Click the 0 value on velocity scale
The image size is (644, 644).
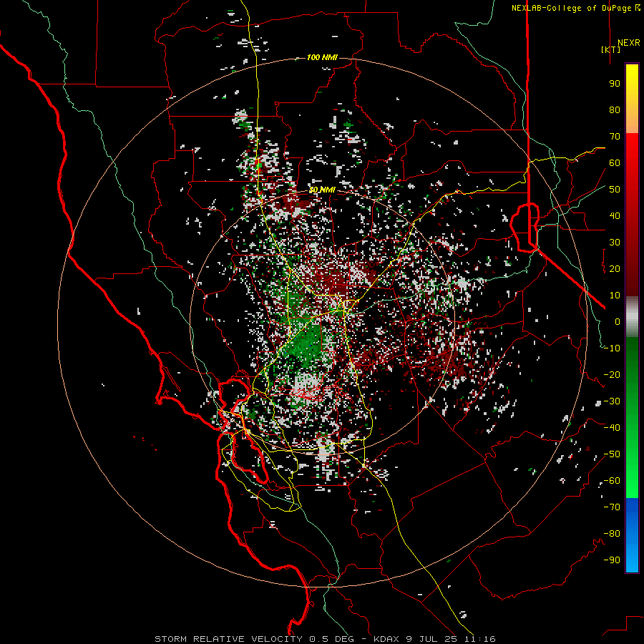point(618,322)
